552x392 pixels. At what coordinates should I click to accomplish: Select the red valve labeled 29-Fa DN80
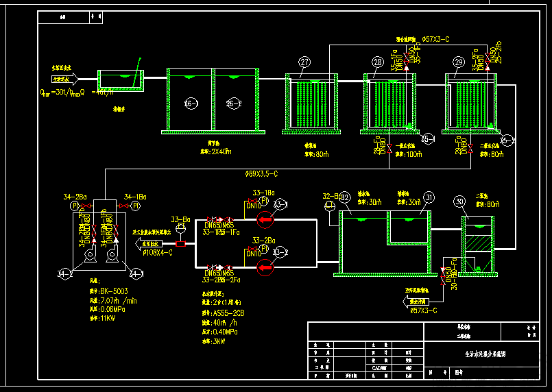pyautogui.click(x=470, y=149)
